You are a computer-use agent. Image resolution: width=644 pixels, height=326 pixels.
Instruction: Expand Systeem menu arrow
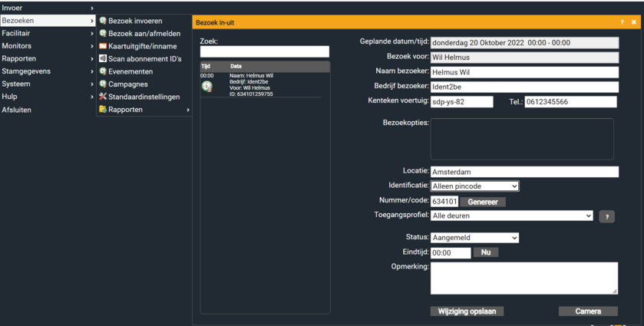pyautogui.click(x=92, y=84)
